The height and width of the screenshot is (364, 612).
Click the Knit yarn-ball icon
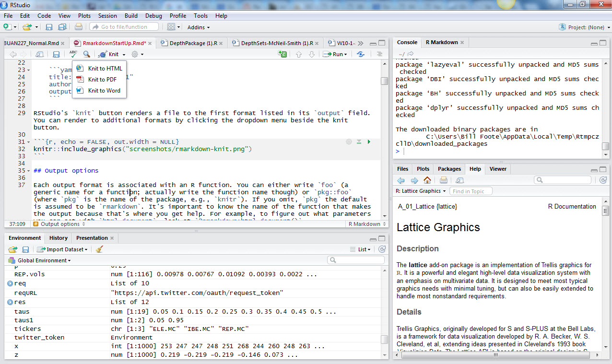[x=103, y=54]
